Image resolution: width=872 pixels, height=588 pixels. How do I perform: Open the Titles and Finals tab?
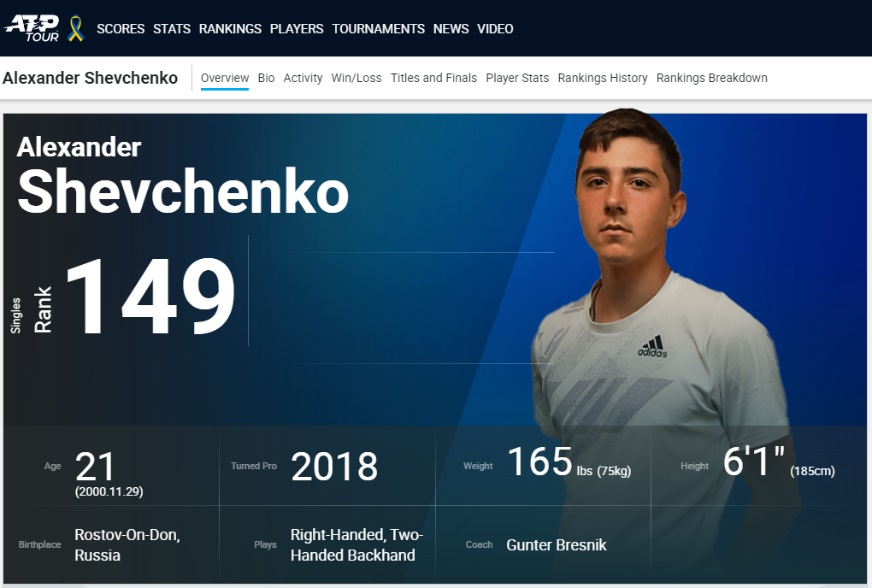coord(433,78)
